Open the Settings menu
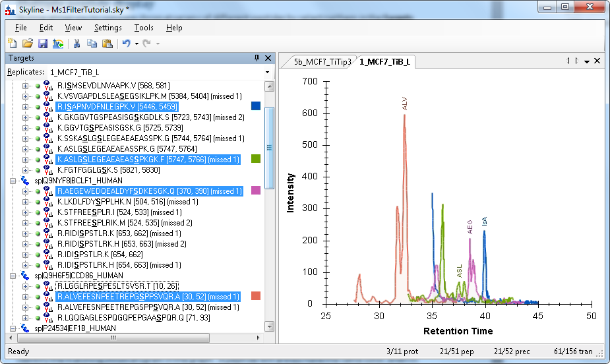Screen dimensions: 610x364 tap(107, 28)
